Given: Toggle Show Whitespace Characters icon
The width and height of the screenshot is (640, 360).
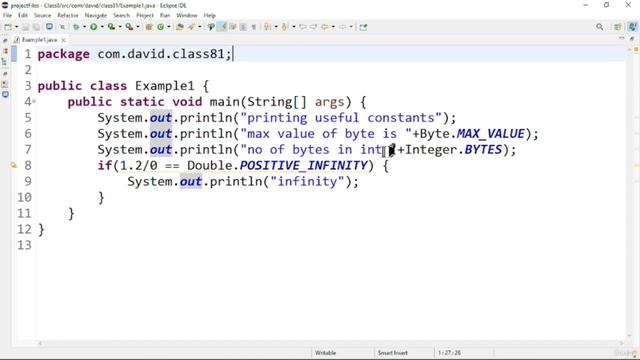Looking at the screenshot, I should click(x=253, y=27).
